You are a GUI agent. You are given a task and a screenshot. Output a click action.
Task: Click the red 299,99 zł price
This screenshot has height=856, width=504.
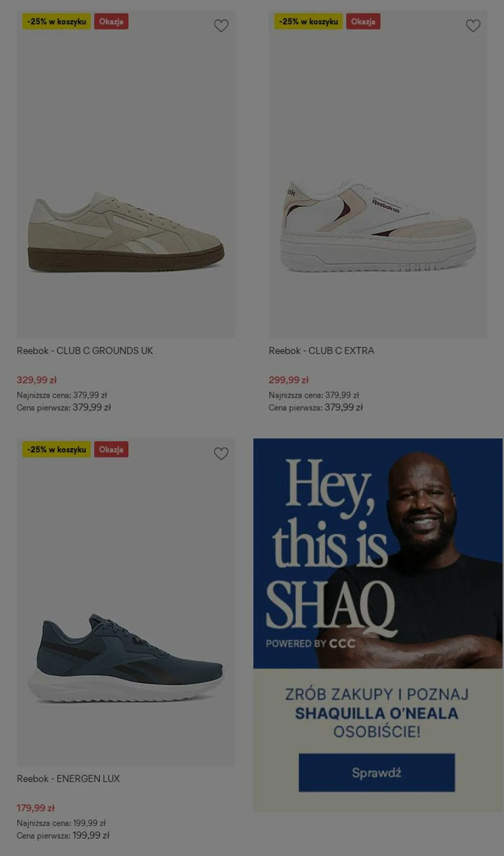[x=289, y=380]
